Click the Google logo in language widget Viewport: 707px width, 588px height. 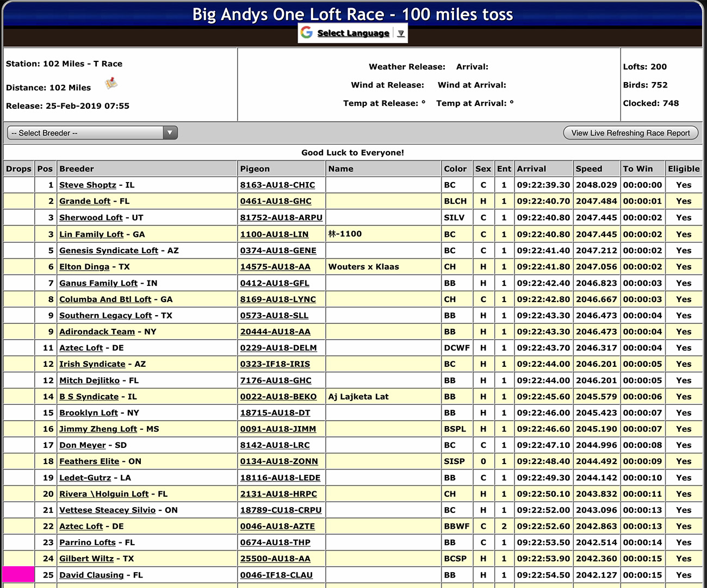[x=307, y=33]
